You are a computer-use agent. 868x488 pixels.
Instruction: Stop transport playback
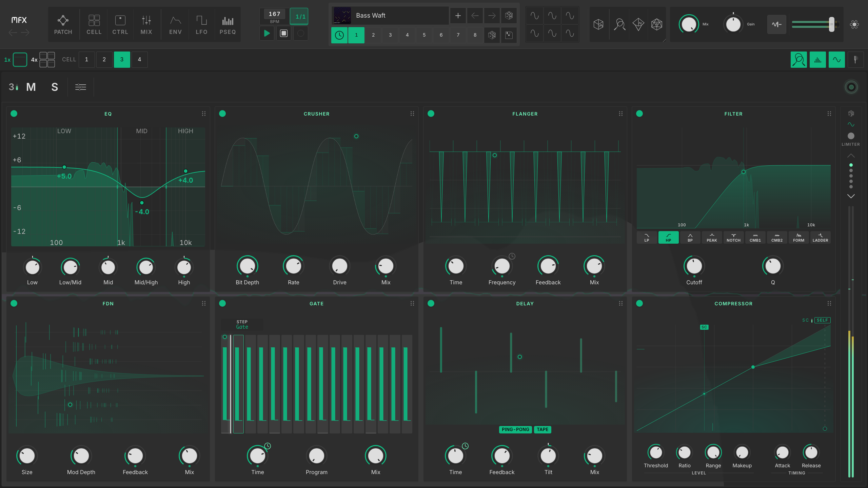click(x=284, y=33)
